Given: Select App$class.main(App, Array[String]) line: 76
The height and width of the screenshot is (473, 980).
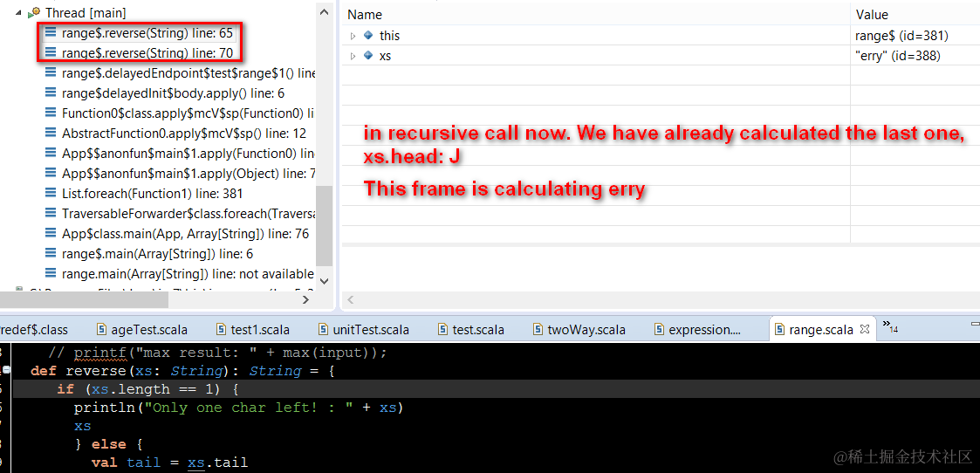Looking at the screenshot, I should (x=185, y=234).
